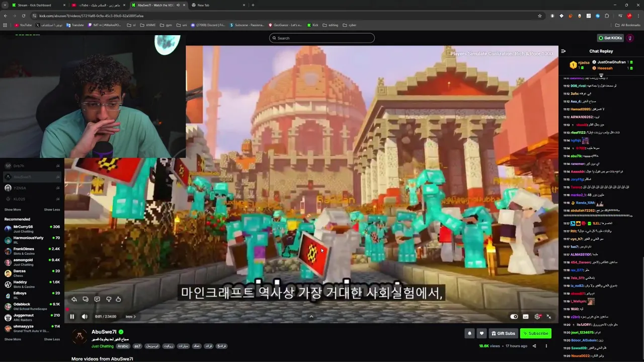Open asmongold recommended channel
644x362 pixels.
tap(32, 262)
